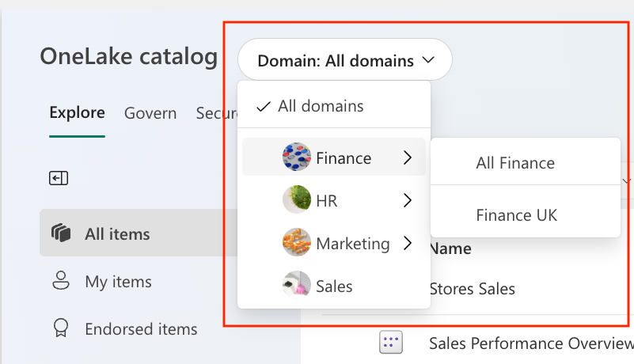Image resolution: width=634 pixels, height=364 pixels.
Task: Open the Stores Sales item
Action: [472, 289]
